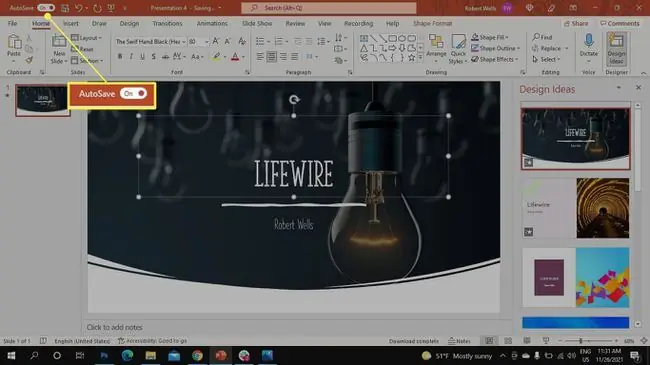This screenshot has height=365, width=650.
Task: Open the Comments button
Action: [620, 23]
